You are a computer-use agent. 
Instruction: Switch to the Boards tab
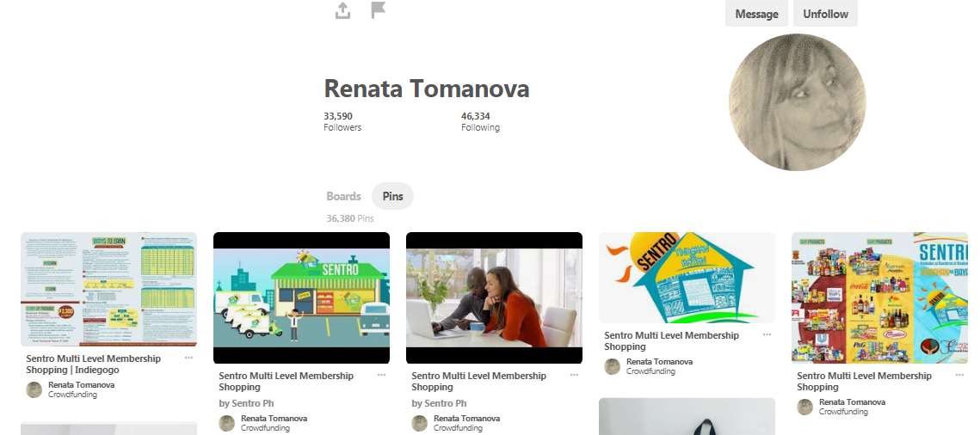coord(344,196)
